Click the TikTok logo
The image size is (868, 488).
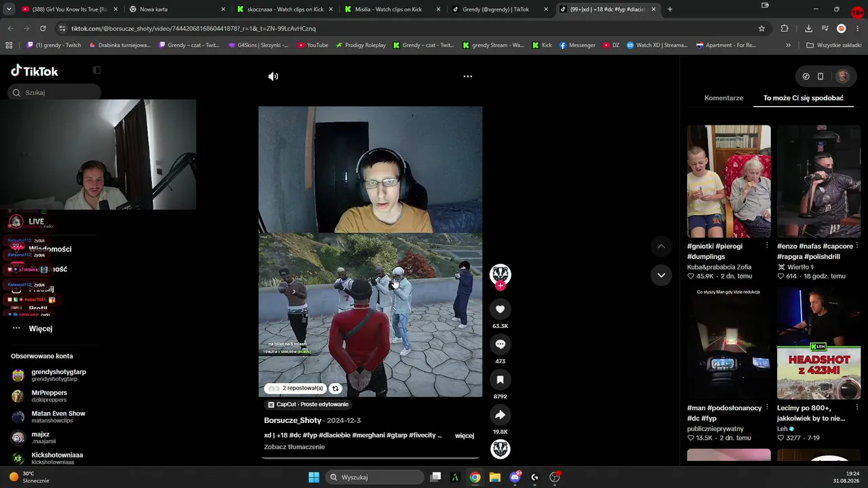pyautogui.click(x=35, y=71)
